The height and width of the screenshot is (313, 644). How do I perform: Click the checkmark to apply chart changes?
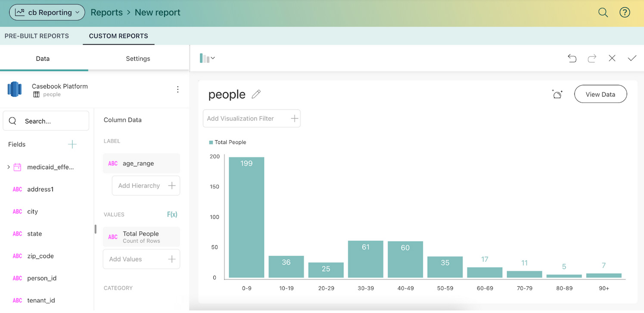pyautogui.click(x=632, y=58)
